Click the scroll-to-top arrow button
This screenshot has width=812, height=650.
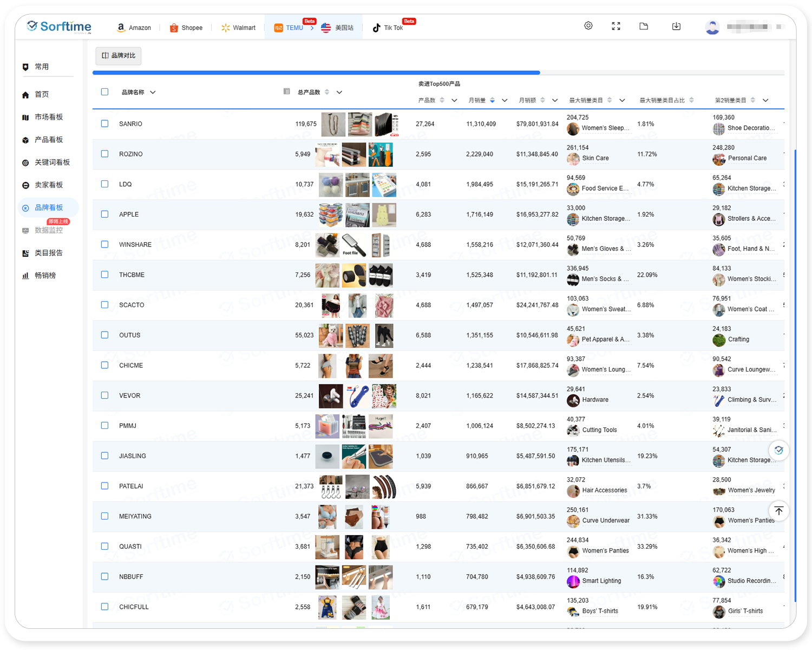pyautogui.click(x=778, y=511)
